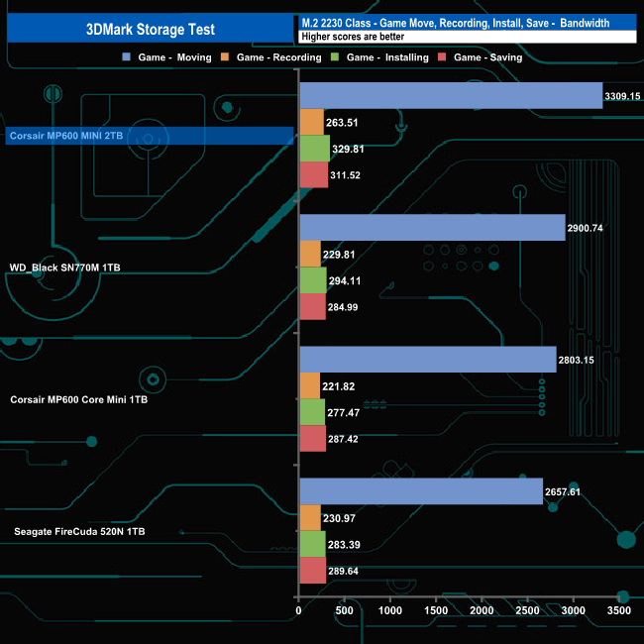Select the 'Game - Installing' legend label
This screenshot has height=644, width=644.
(387, 57)
